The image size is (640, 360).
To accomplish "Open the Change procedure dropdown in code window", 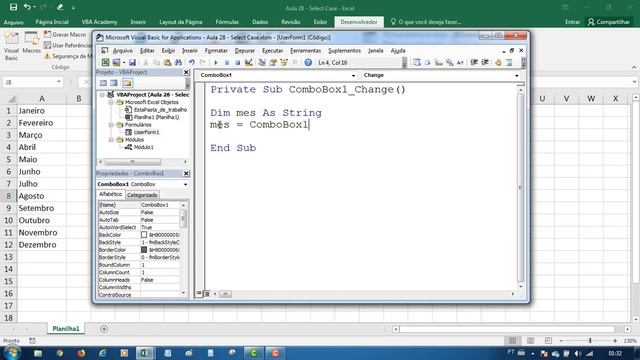I will [517, 75].
